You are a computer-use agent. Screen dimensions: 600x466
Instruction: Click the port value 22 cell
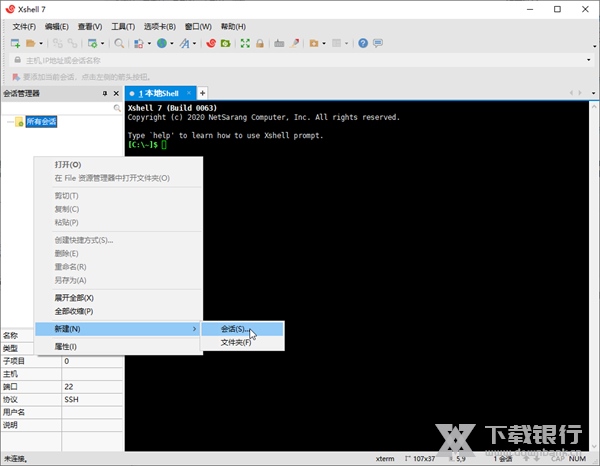pos(92,387)
